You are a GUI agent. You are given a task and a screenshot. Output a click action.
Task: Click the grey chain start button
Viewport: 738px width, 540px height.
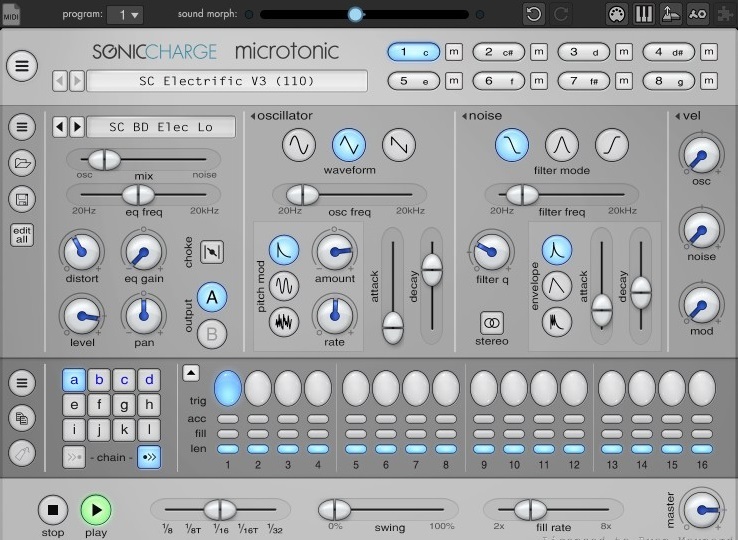coord(74,457)
